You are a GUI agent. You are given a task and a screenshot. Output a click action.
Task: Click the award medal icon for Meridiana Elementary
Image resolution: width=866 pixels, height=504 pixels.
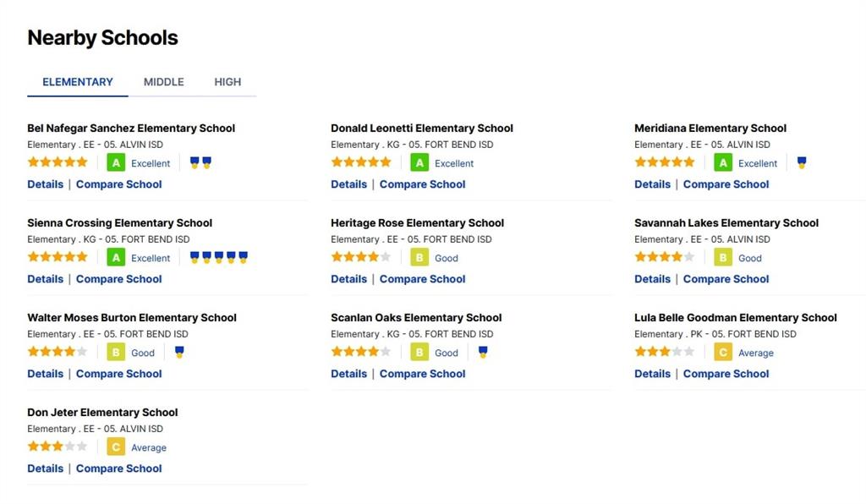click(x=802, y=162)
